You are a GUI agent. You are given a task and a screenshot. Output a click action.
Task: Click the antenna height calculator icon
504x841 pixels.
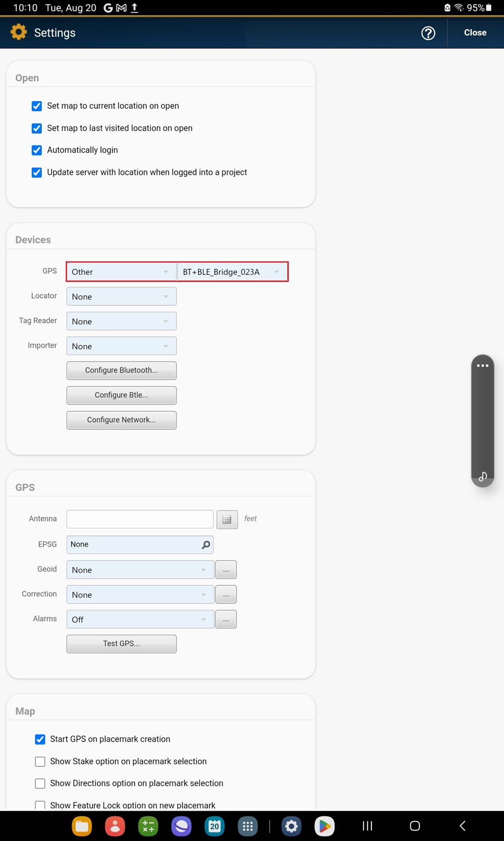pyautogui.click(x=227, y=519)
